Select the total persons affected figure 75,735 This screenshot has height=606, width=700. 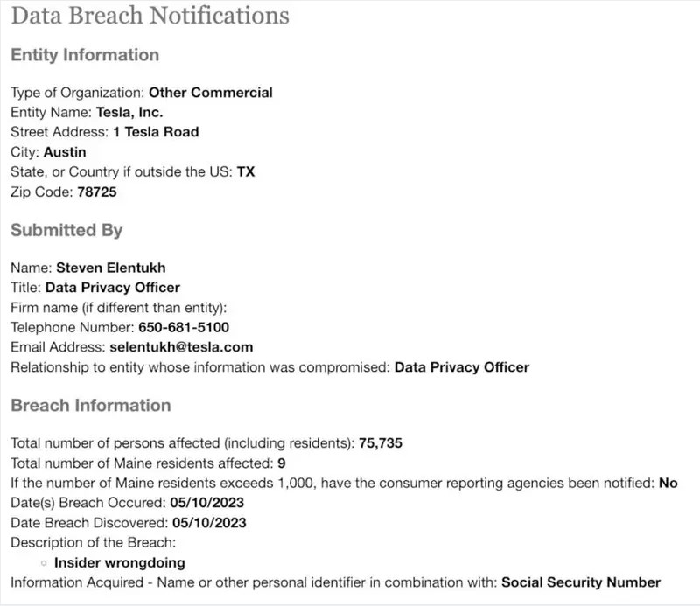(380, 443)
